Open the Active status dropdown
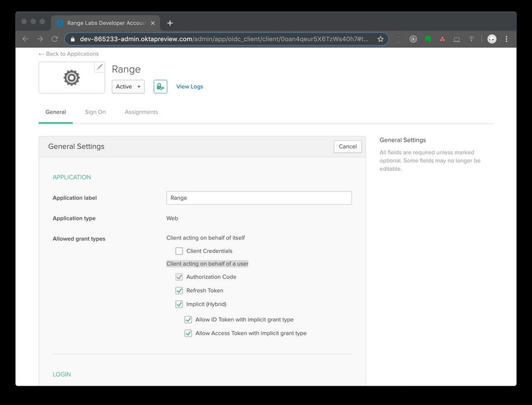 (128, 87)
